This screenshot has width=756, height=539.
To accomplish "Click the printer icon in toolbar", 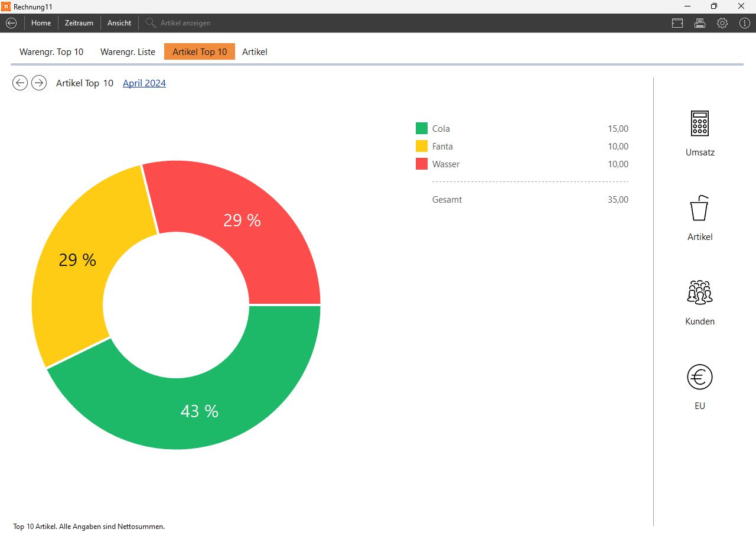I will coord(700,23).
